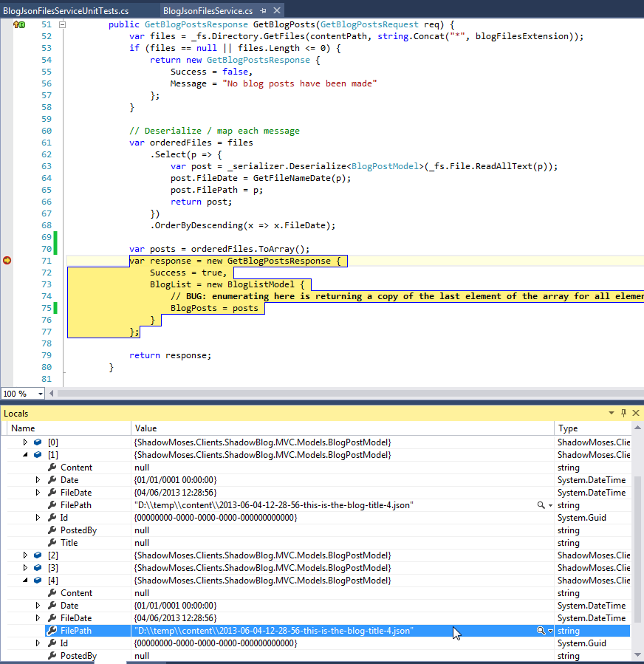Expand the [3] array element
644x664 pixels.
(25, 567)
